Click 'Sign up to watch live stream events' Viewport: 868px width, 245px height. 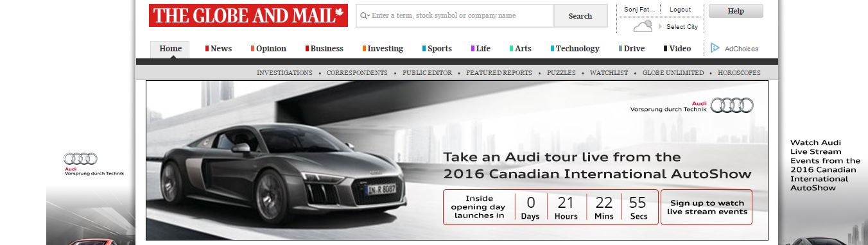(706, 207)
